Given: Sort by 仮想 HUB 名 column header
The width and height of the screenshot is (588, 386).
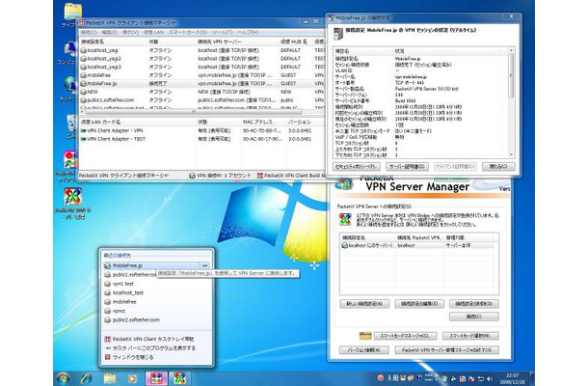Looking at the screenshot, I should (x=295, y=41).
